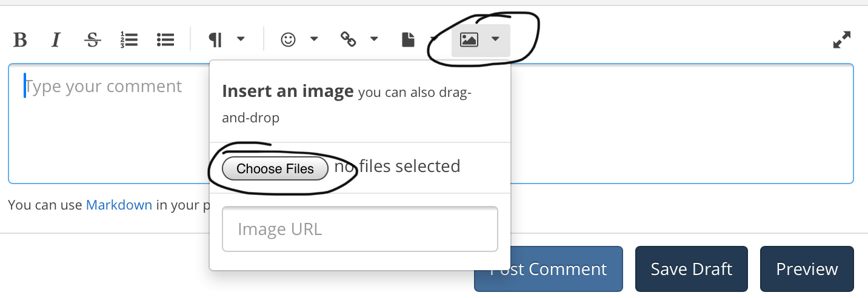Expand the paragraph format dropdown arrow
The width and height of the screenshot is (868, 298).
[241, 39]
